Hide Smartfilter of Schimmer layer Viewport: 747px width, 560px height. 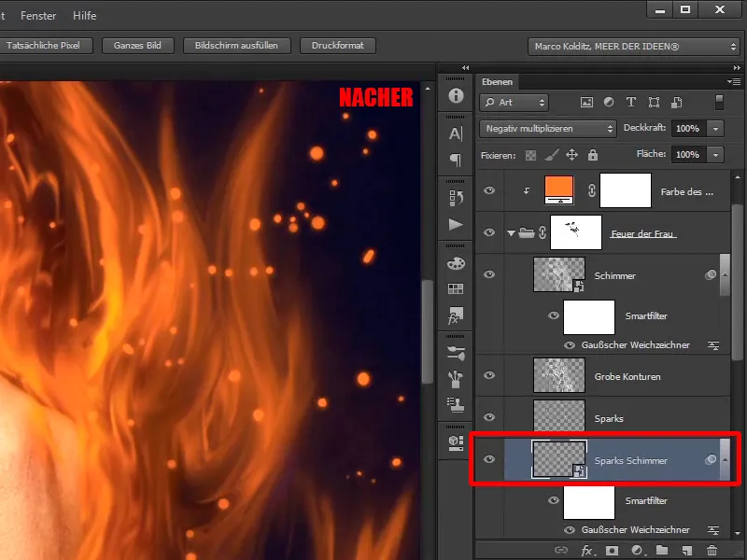553,315
